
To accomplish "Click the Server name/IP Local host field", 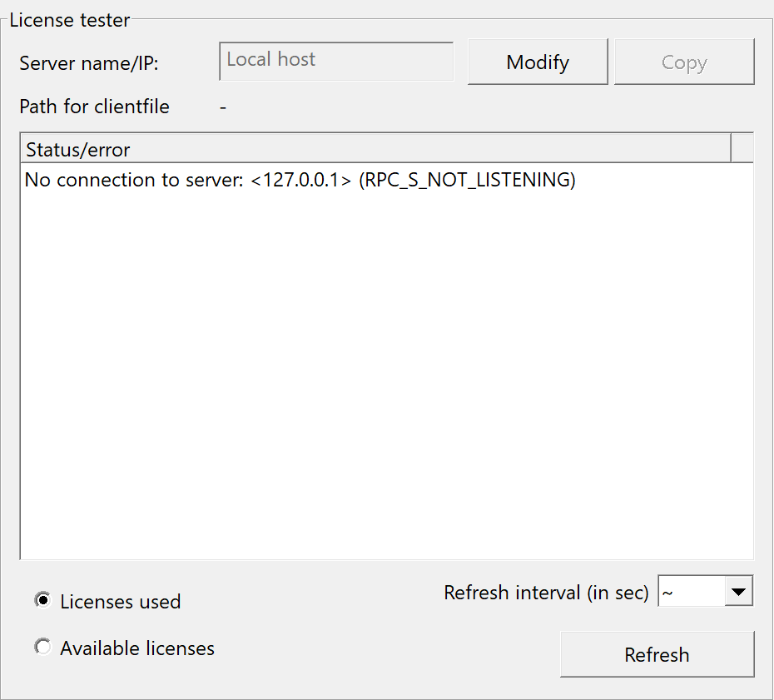I will point(336,62).
